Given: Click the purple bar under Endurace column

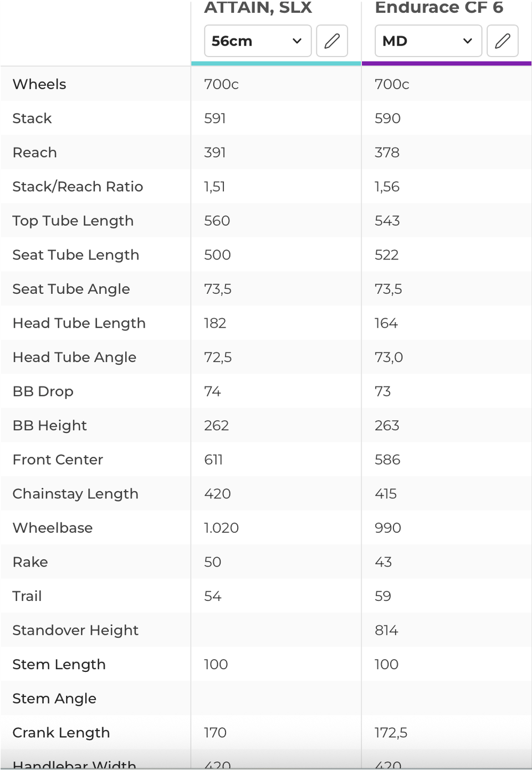Looking at the screenshot, I should click(x=447, y=64).
